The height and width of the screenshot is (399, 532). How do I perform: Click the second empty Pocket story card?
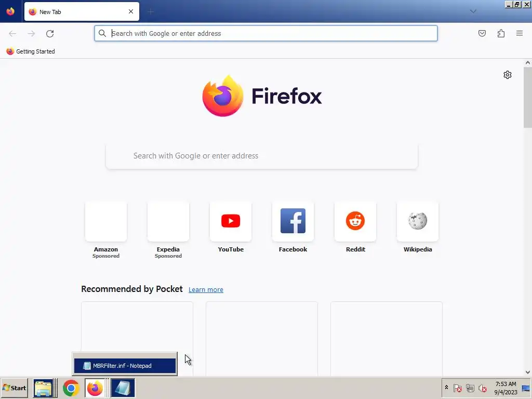pyautogui.click(x=262, y=339)
